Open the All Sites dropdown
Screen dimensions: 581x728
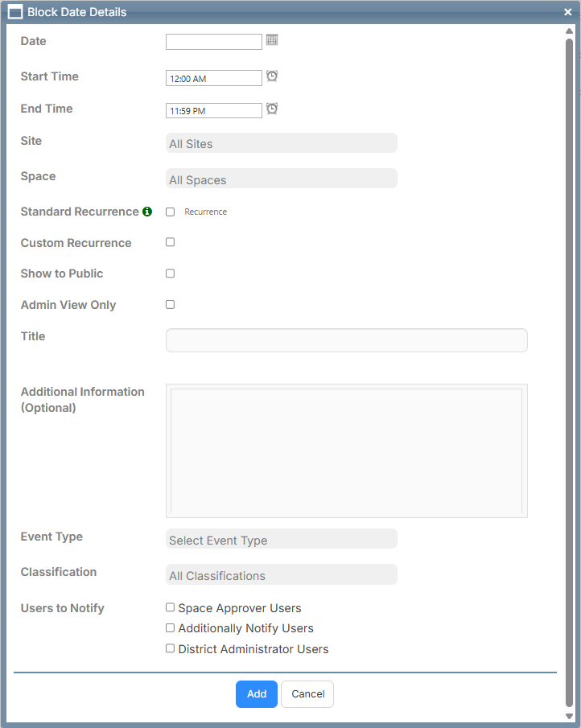pos(282,143)
